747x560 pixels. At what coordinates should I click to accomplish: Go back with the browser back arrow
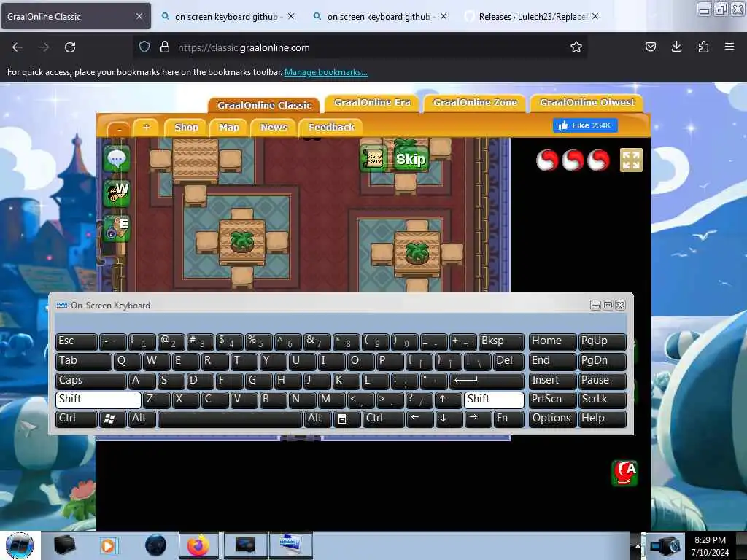(18, 47)
